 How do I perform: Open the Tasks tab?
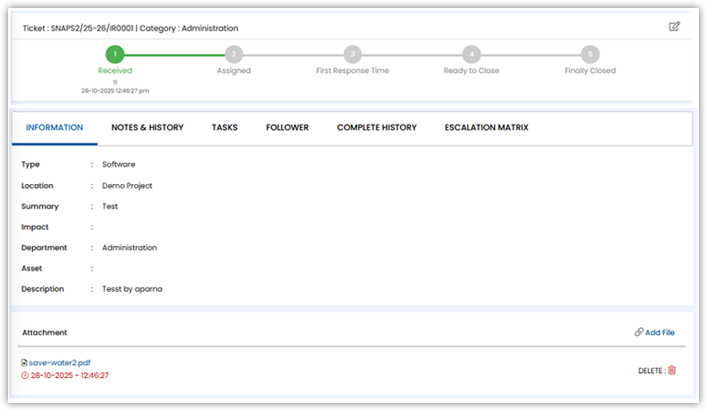[x=224, y=128]
